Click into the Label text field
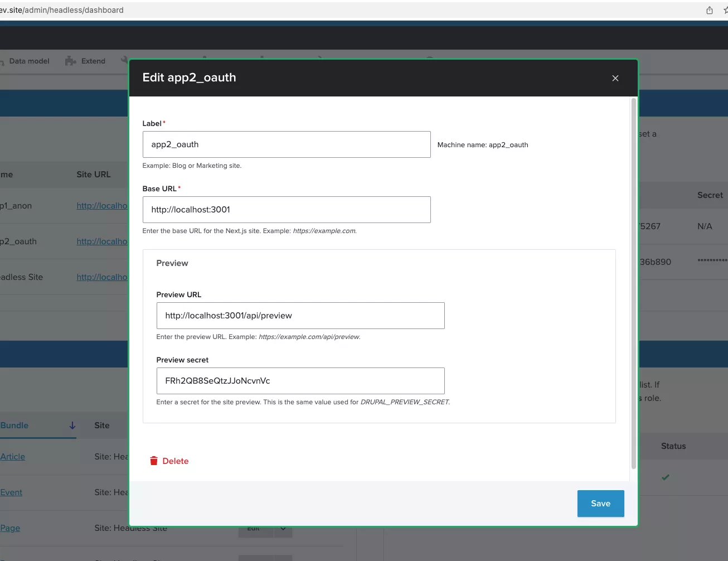 click(287, 144)
